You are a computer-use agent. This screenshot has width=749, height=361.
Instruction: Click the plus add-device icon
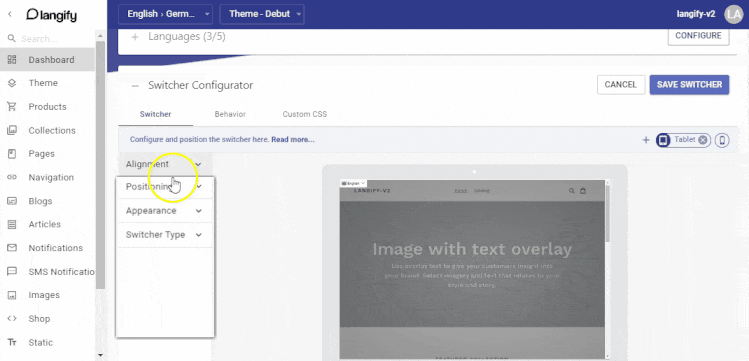(646, 140)
